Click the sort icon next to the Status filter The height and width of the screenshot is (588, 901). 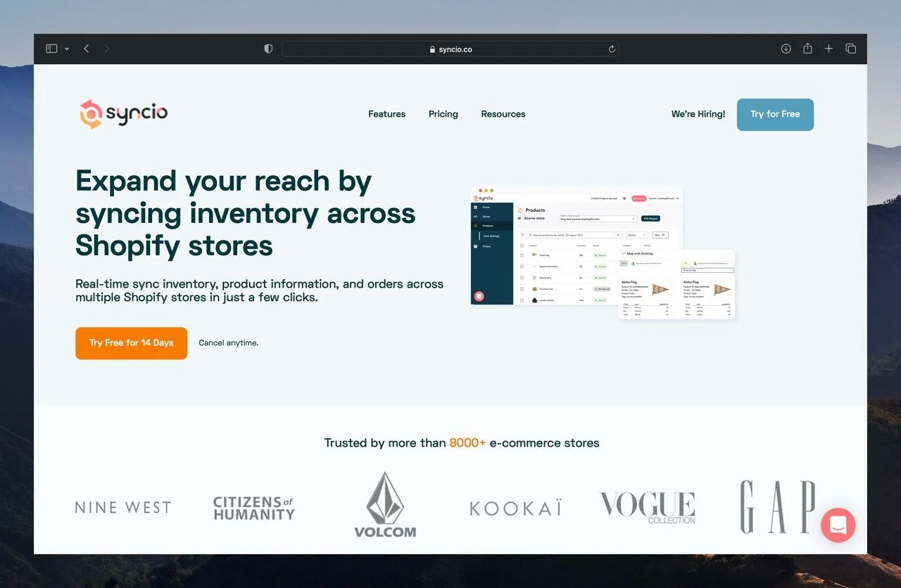point(663,235)
